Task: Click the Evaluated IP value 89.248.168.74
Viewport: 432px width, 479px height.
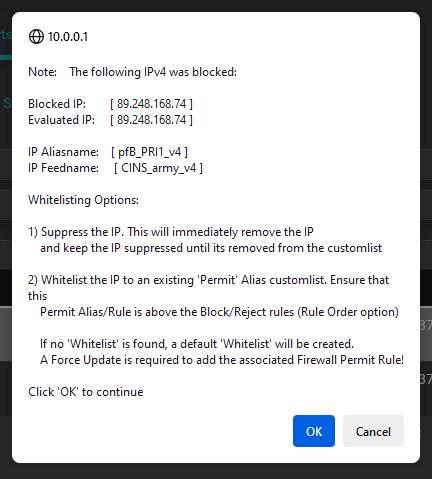Action: (151, 120)
